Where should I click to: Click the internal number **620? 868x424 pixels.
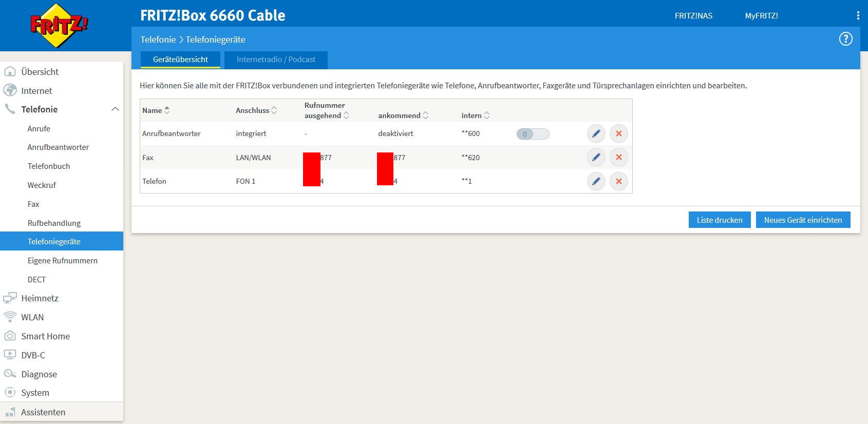(470, 157)
